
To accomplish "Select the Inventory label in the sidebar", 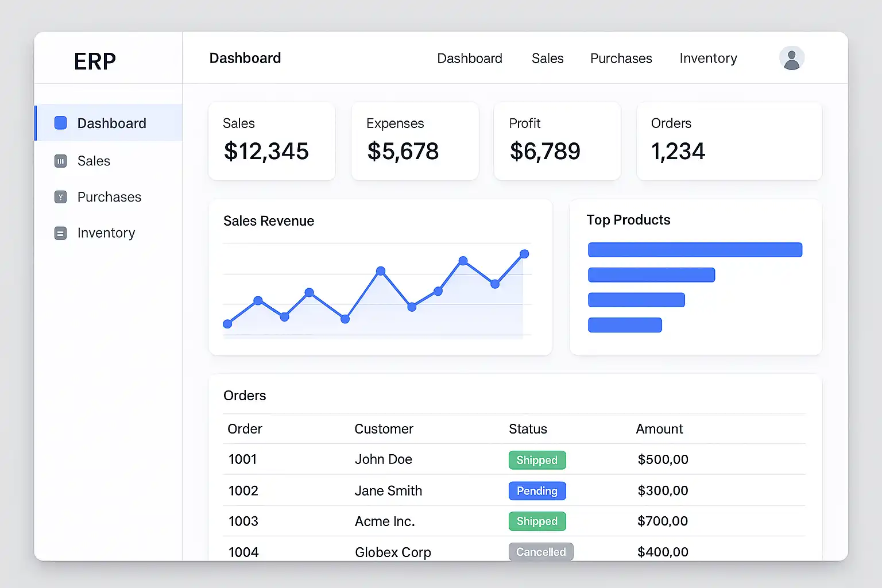I will point(106,233).
